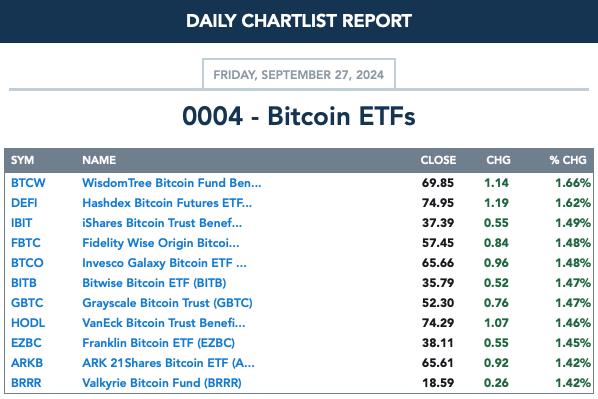598x399 pixels.
Task: Select the BITB ticker symbol
Action: 24,283
